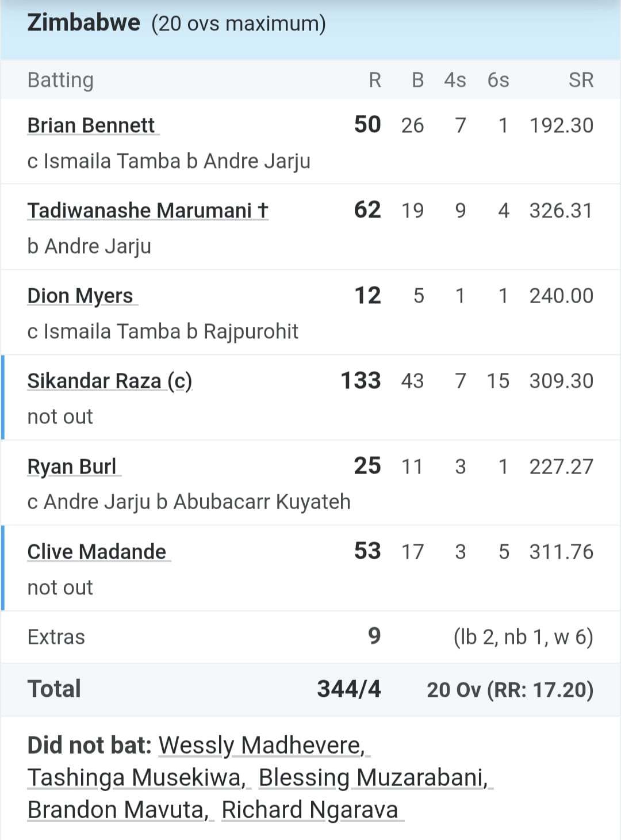
Task: Select Sikandar Raza (c) player link
Action: pos(109,381)
